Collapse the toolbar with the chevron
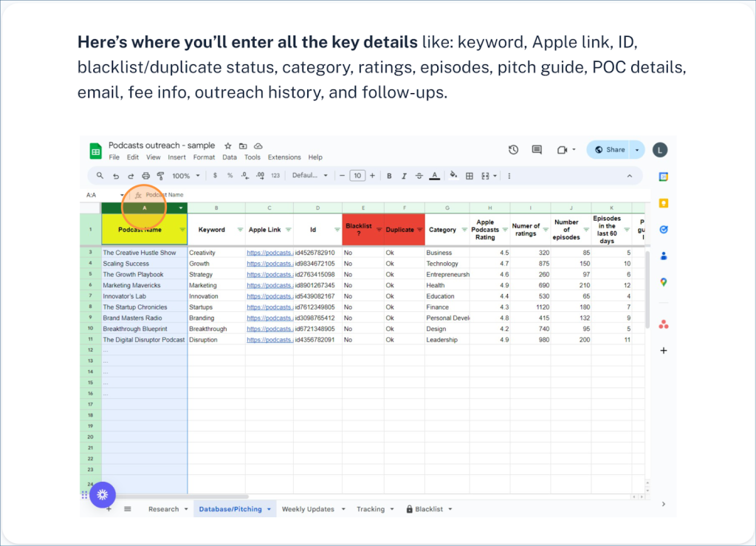 pyautogui.click(x=629, y=176)
